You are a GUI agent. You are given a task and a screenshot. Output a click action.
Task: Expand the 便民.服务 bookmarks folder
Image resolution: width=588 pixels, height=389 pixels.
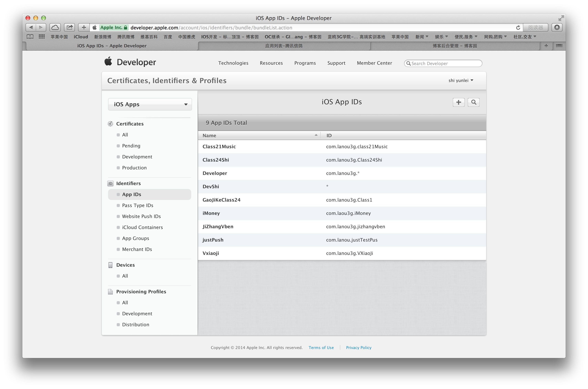click(466, 37)
